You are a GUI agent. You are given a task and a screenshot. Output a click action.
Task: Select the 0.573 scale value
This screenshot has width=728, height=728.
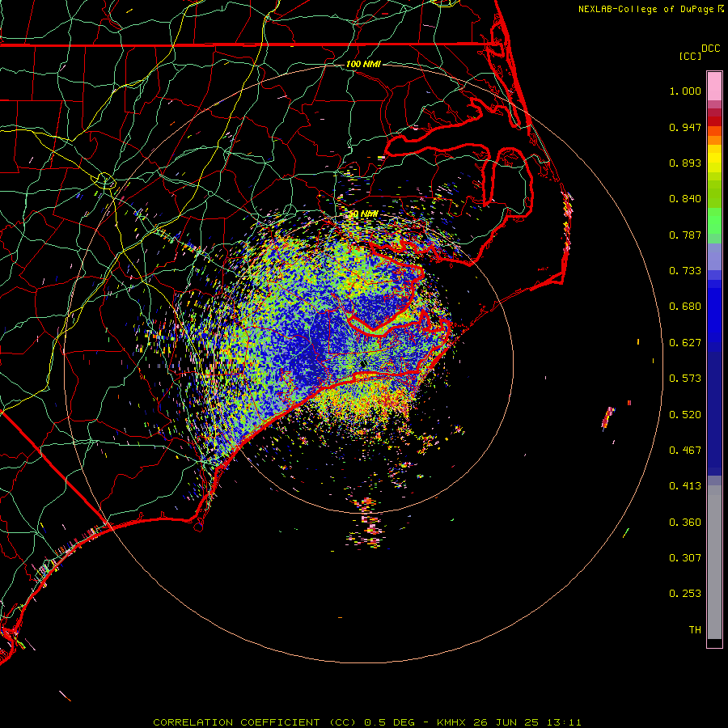click(685, 379)
